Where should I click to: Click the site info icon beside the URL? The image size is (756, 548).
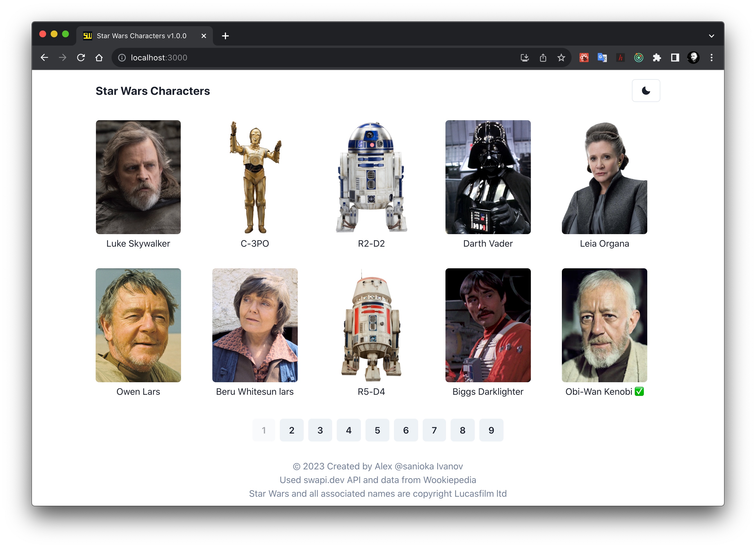tap(122, 58)
